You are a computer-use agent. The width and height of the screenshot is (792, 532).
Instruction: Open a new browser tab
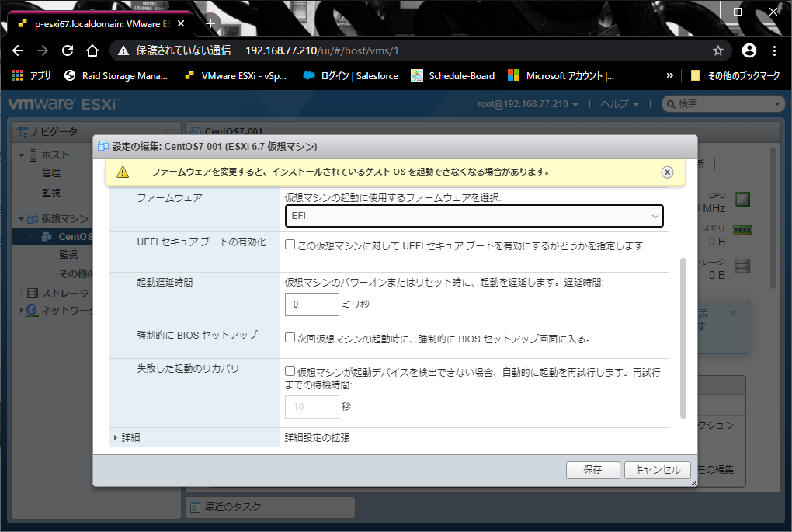coord(210,23)
